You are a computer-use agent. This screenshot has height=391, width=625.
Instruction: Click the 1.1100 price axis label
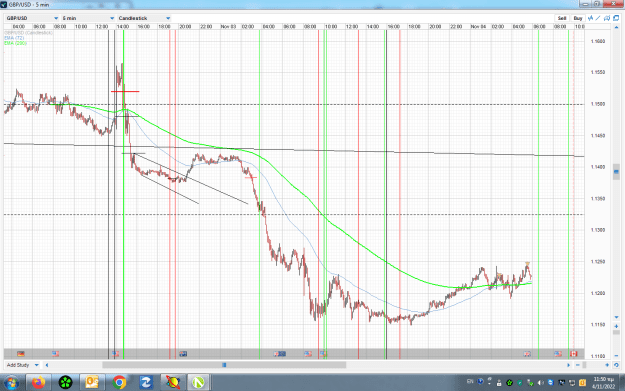(598, 356)
